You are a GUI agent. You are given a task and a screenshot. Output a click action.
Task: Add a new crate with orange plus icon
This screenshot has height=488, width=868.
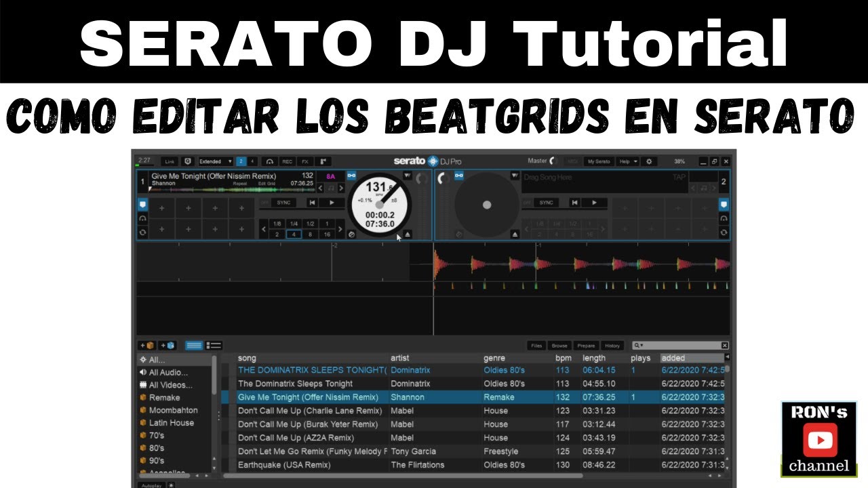146,346
